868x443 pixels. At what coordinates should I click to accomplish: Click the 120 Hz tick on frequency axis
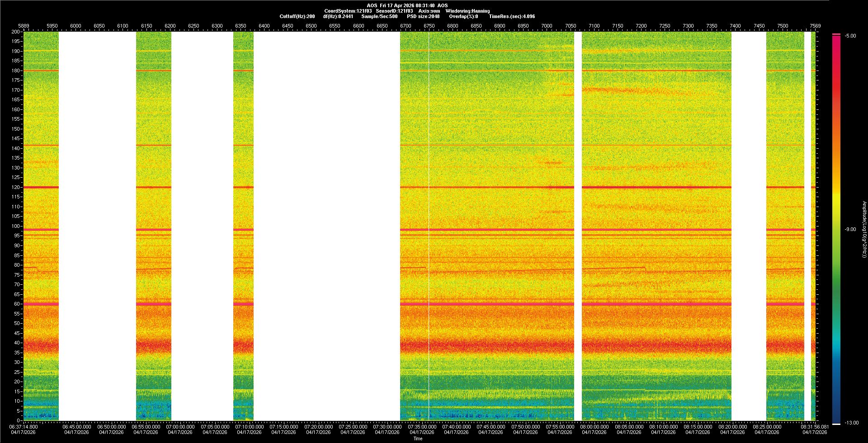(x=16, y=187)
